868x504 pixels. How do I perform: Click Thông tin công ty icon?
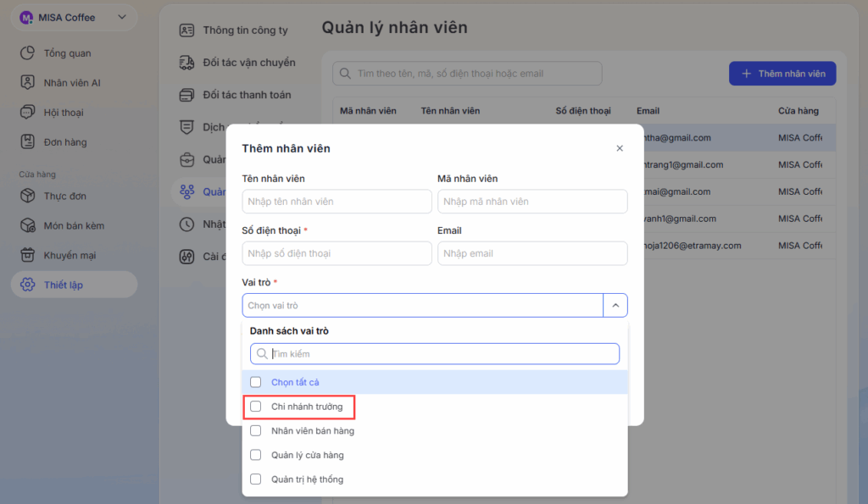point(186,30)
